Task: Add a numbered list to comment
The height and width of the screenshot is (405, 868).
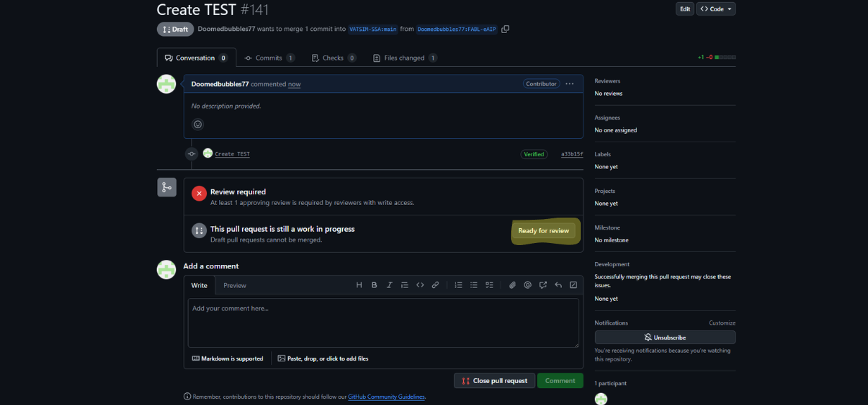Action: coord(458,285)
